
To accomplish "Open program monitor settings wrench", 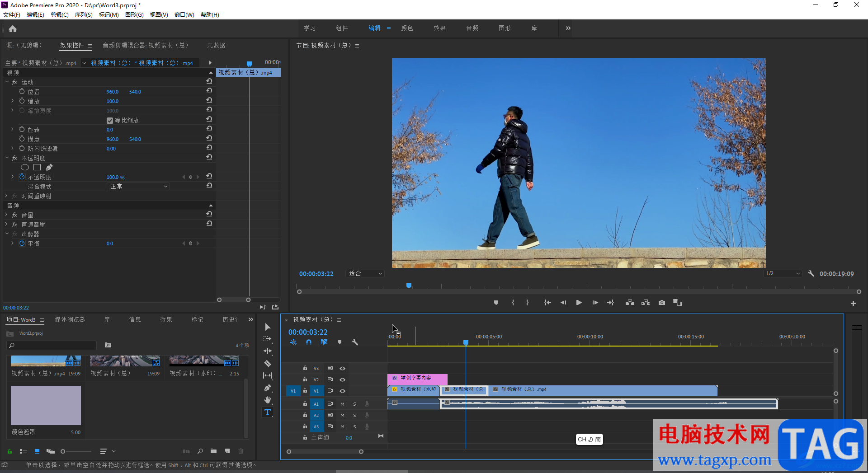I will click(x=811, y=274).
